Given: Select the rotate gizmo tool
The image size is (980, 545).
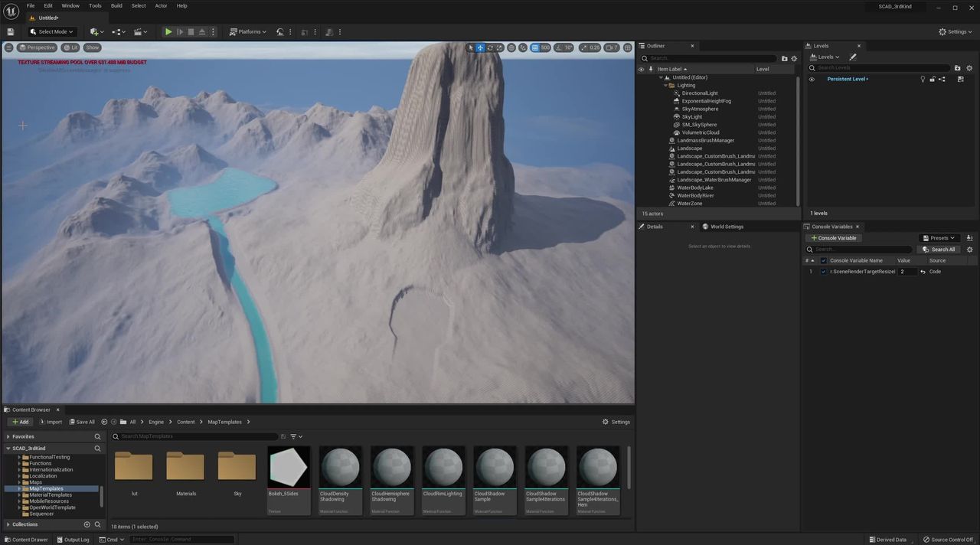Looking at the screenshot, I should [x=490, y=47].
